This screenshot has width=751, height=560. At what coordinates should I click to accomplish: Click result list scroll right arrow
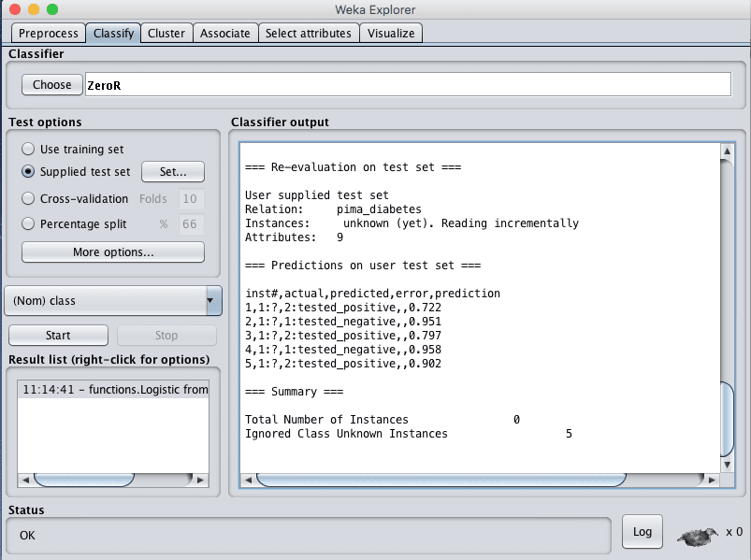[200, 480]
